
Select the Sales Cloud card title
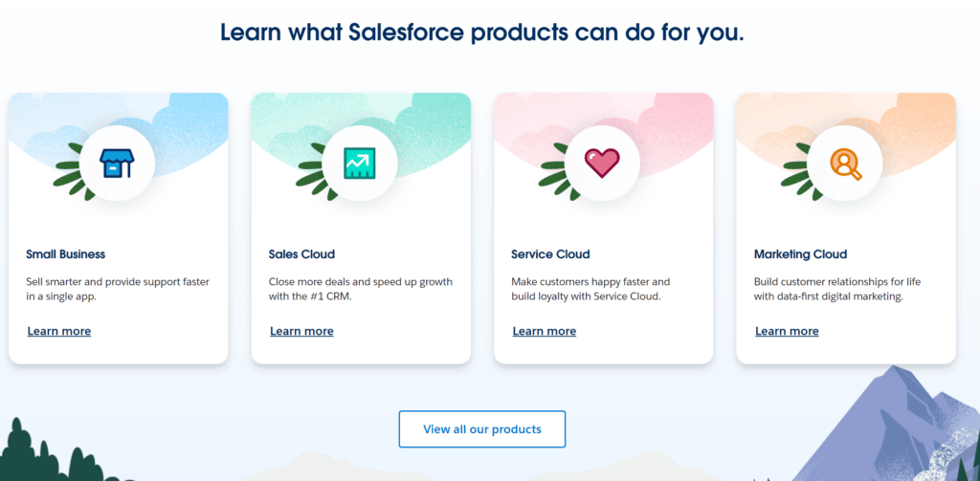click(x=301, y=254)
